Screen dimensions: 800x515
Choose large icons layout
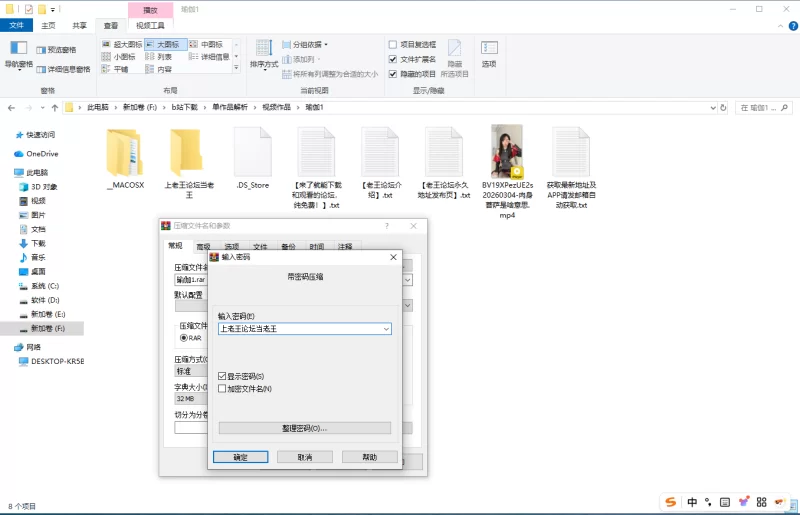pos(165,44)
